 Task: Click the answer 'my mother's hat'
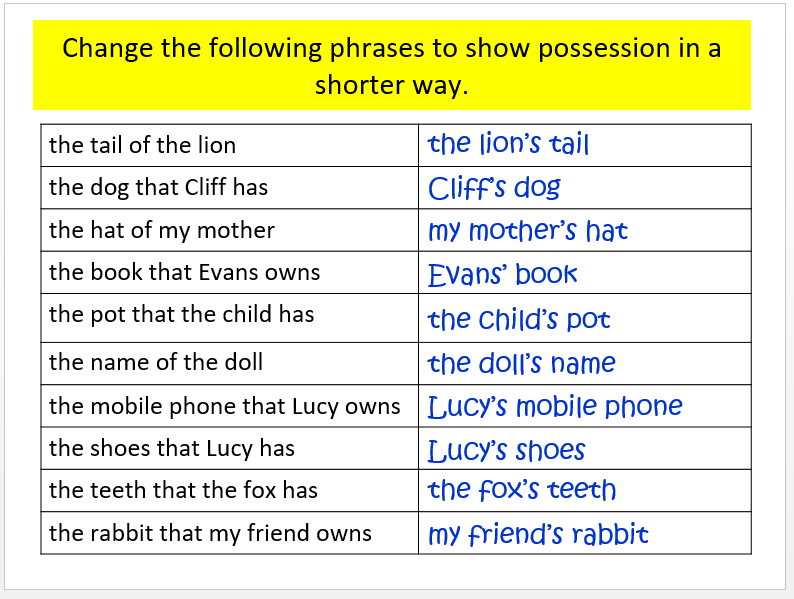click(527, 231)
